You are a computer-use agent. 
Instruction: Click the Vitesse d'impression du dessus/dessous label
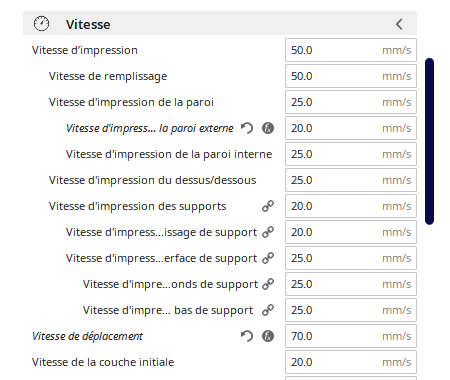[x=152, y=180]
